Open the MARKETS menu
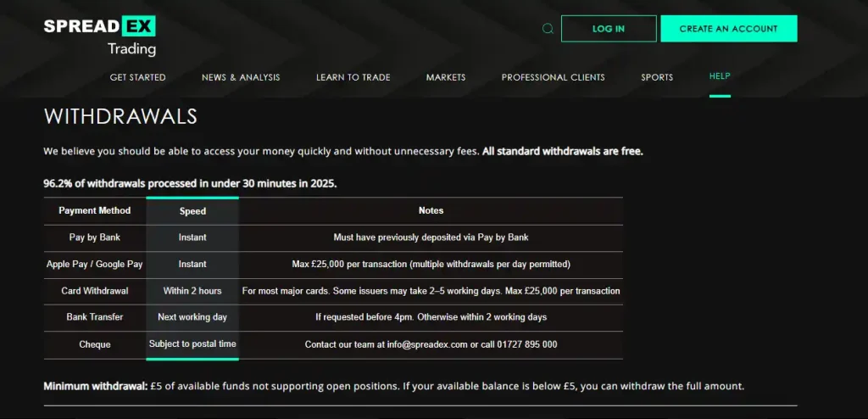Image resolution: width=868 pixels, height=419 pixels. 446,77
